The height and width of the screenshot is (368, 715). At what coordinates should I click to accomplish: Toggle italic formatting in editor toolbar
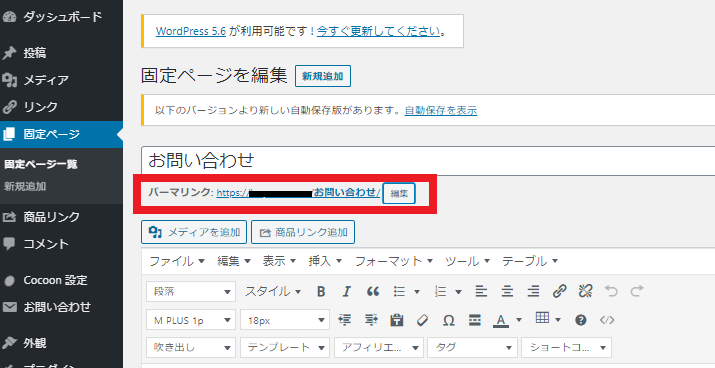point(347,291)
